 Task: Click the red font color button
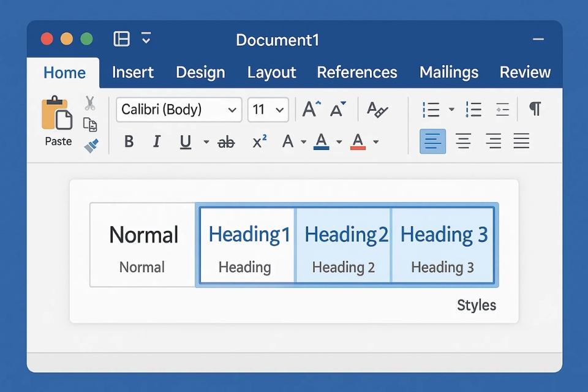pos(358,142)
